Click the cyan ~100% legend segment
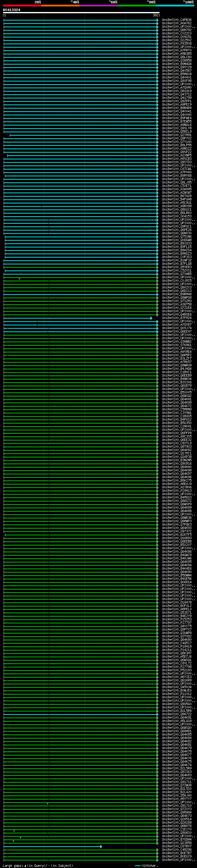This screenshot has height=868, width=197. pyautogui.click(x=175, y=6)
